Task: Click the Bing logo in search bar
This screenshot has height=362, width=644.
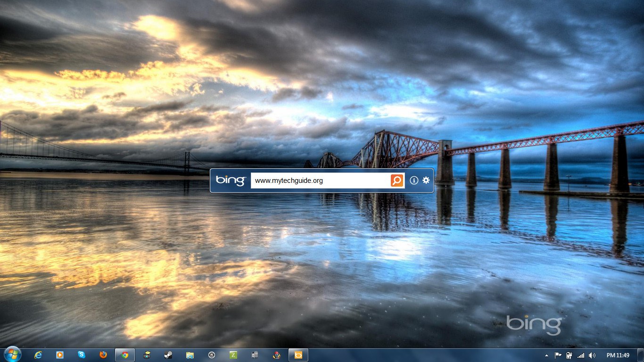Action: (x=231, y=181)
